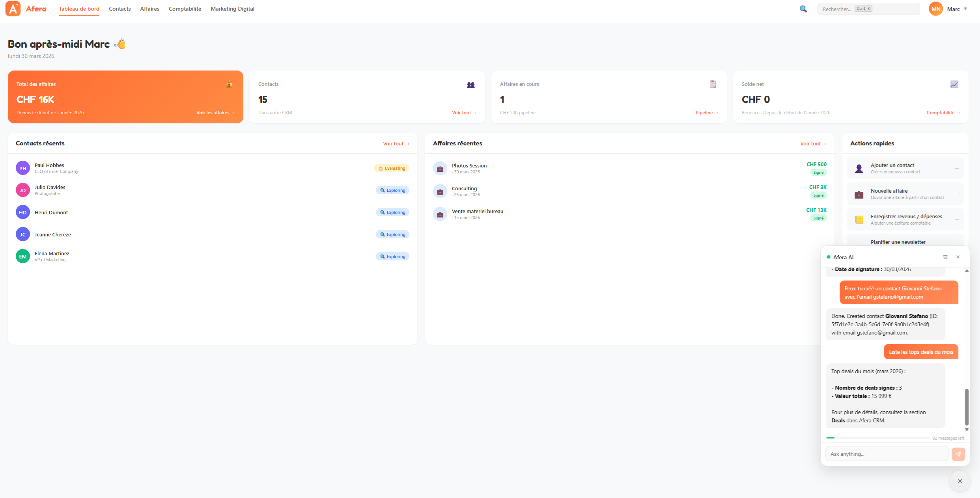The height and width of the screenshot is (498, 980).
Task: Click the chart icon on the Solde net card
Action: (954, 84)
